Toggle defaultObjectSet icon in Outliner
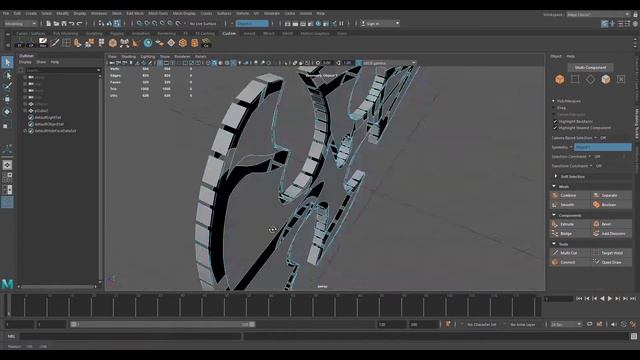This screenshot has height=360, width=640. [x=31, y=124]
